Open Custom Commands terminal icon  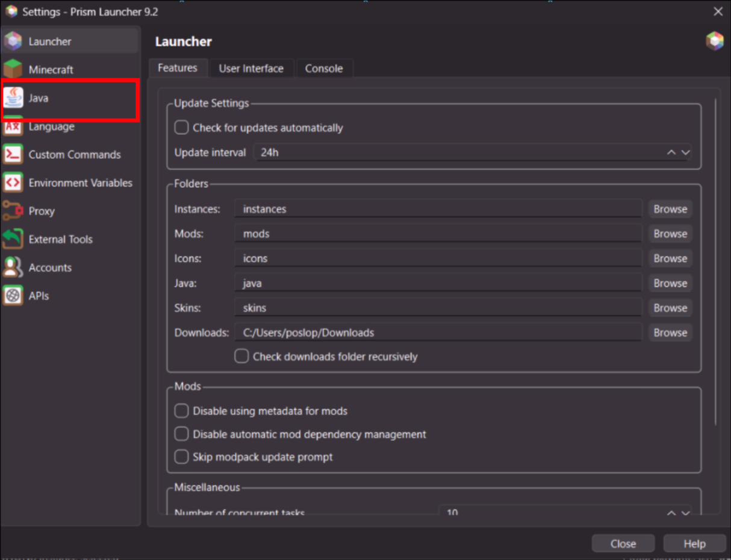point(13,154)
